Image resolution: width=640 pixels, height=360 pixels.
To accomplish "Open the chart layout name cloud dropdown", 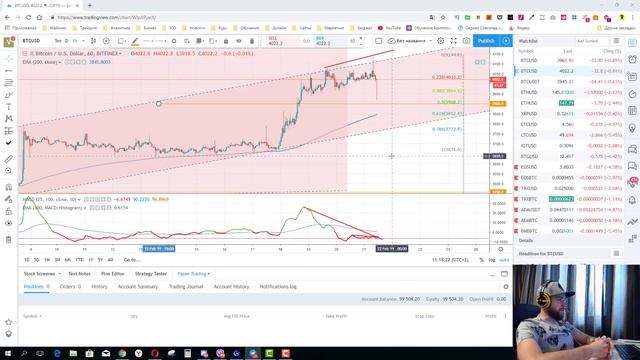I will tap(409, 41).
